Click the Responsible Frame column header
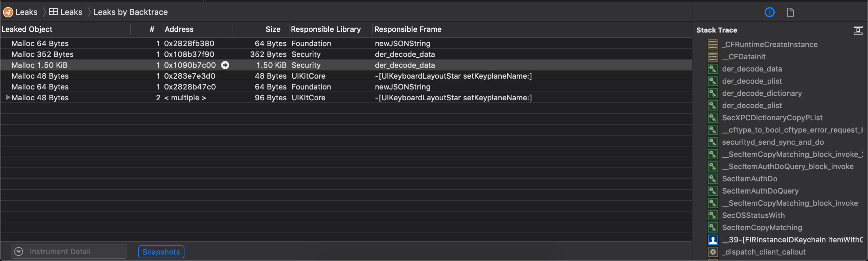The image size is (868, 261). 408,29
